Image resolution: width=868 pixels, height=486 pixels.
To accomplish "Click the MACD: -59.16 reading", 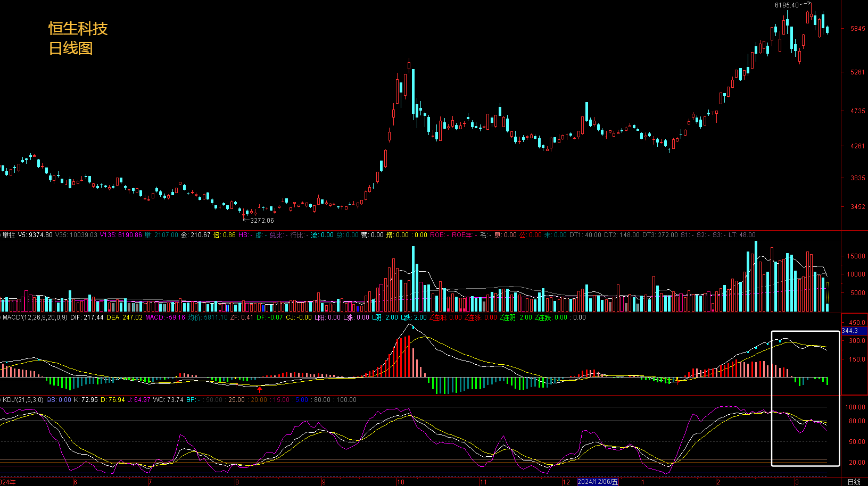I will pos(165,317).
